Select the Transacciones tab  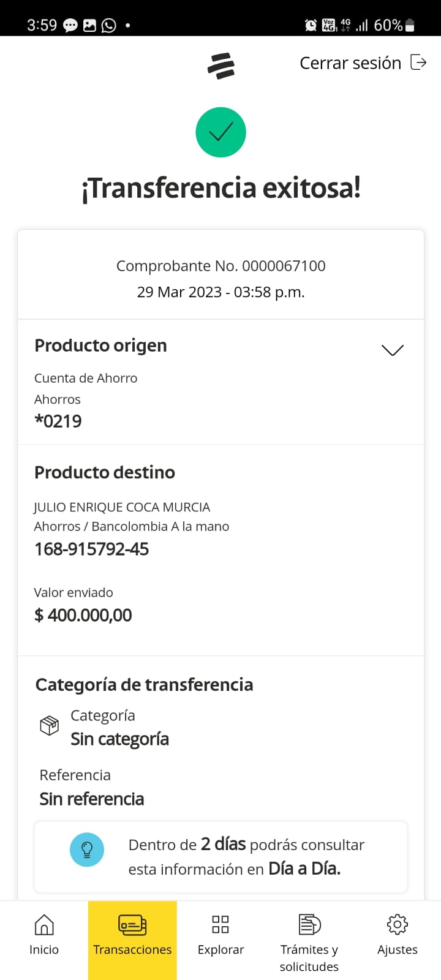click(x=132, y=938)
